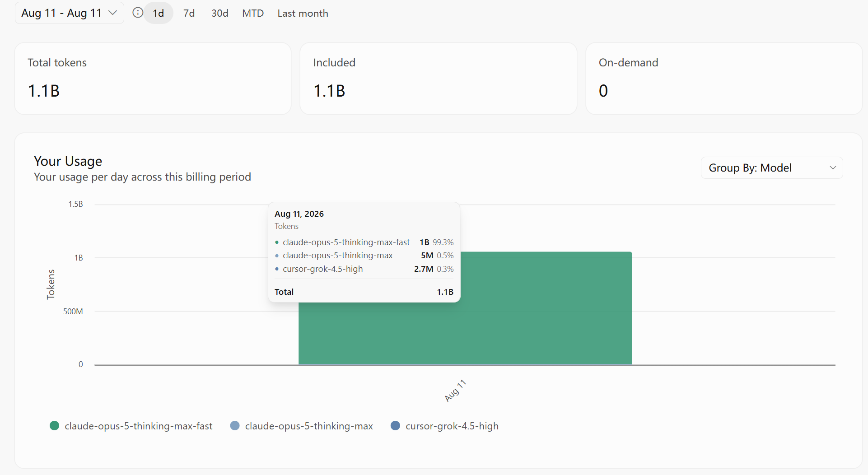Click the Total tokens card
Viewport: 868px width, 475px height.
[x=153, y=79]
